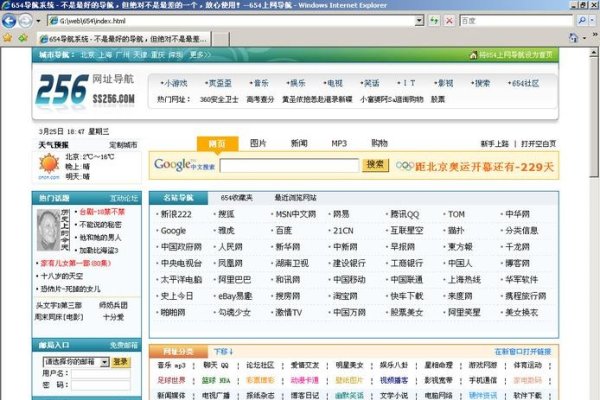Click the 密码 password input field
600x400 pixels.
[101, 385]
